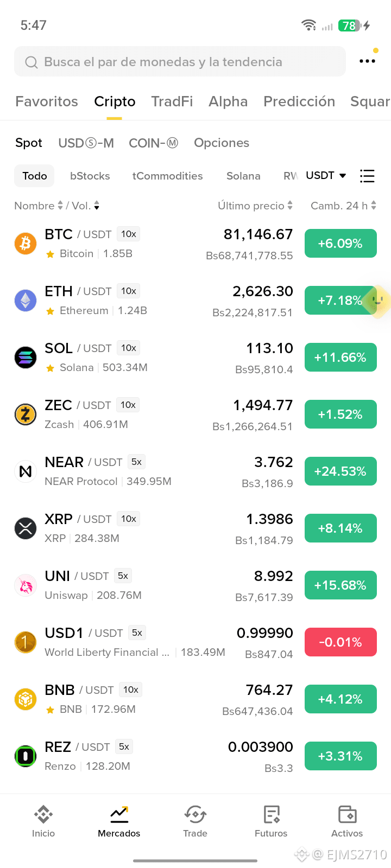
Task: Sort list by Camb. 24 h
Action: point(343,206)
